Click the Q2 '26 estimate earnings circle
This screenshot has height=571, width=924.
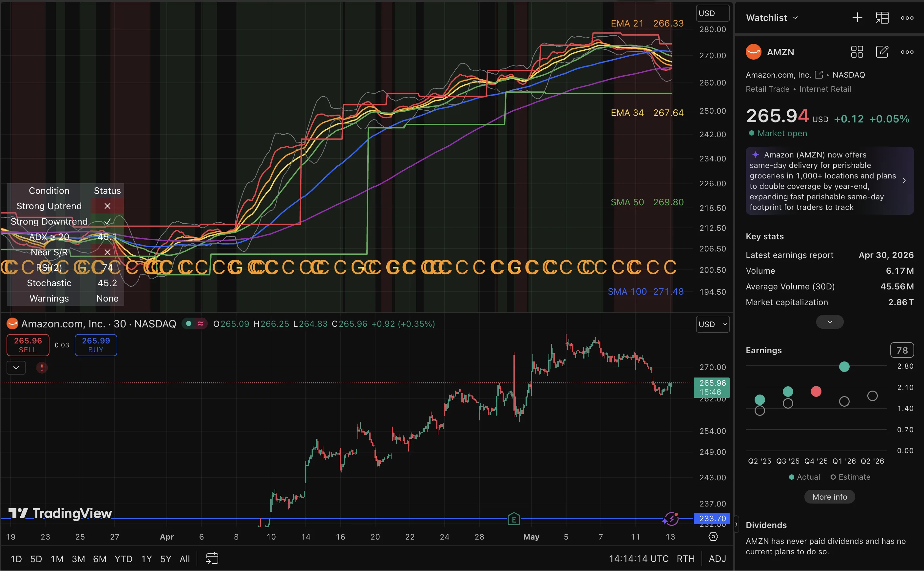click(x=872, y=396)
